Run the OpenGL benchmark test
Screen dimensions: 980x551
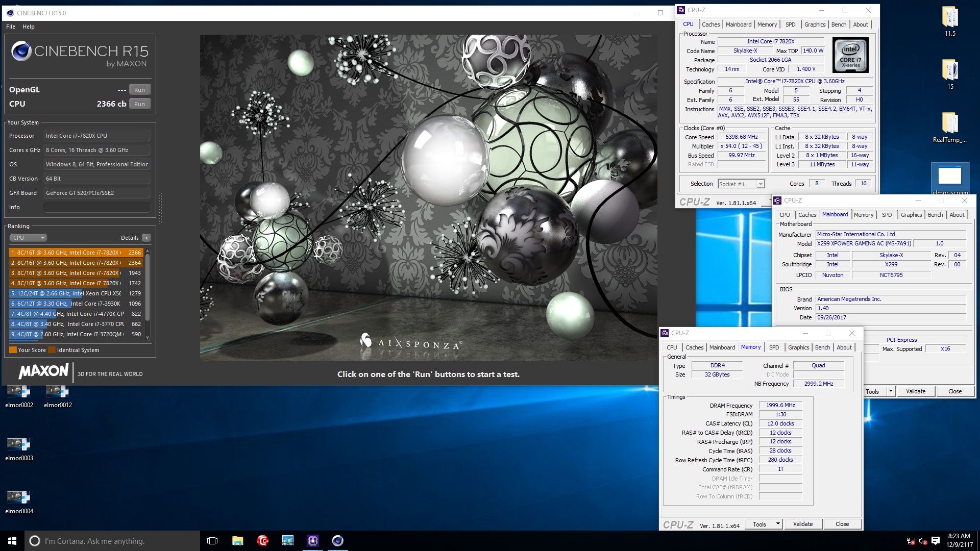coord(140,90)
